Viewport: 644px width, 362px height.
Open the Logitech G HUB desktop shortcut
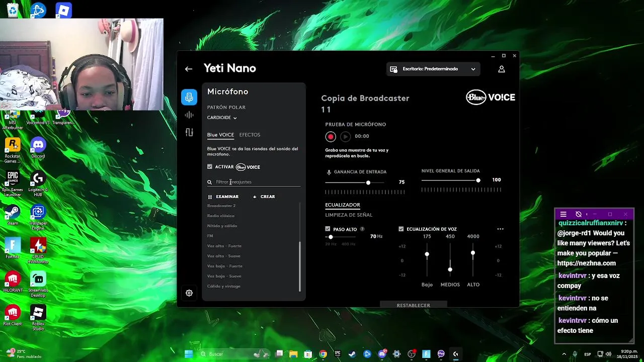38,184
